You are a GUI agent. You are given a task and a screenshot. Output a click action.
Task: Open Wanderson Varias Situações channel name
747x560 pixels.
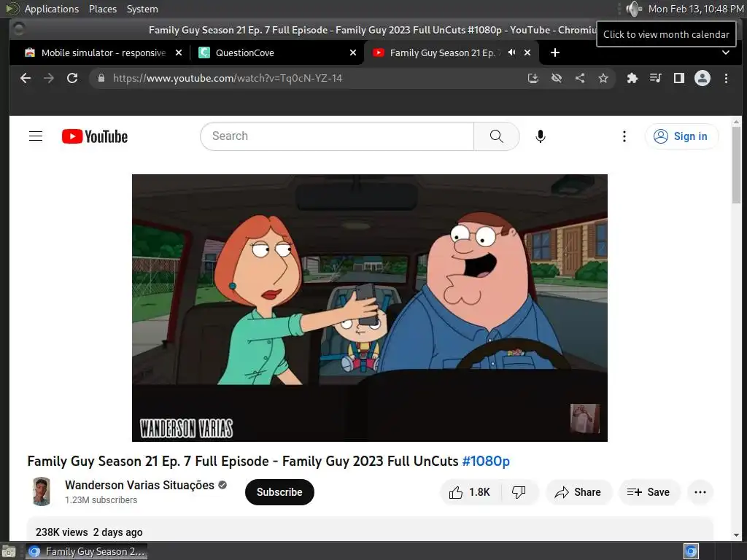(139, 485)
